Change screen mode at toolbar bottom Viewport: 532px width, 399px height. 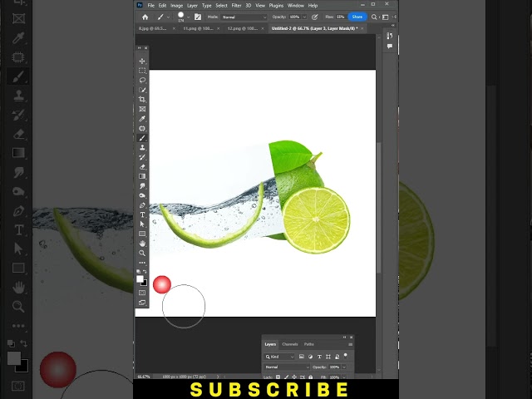click(142, 303)
